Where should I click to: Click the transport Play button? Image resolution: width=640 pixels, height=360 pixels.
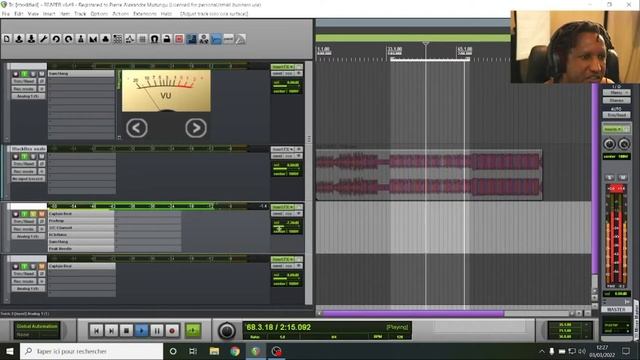click(x=142, y=331)
